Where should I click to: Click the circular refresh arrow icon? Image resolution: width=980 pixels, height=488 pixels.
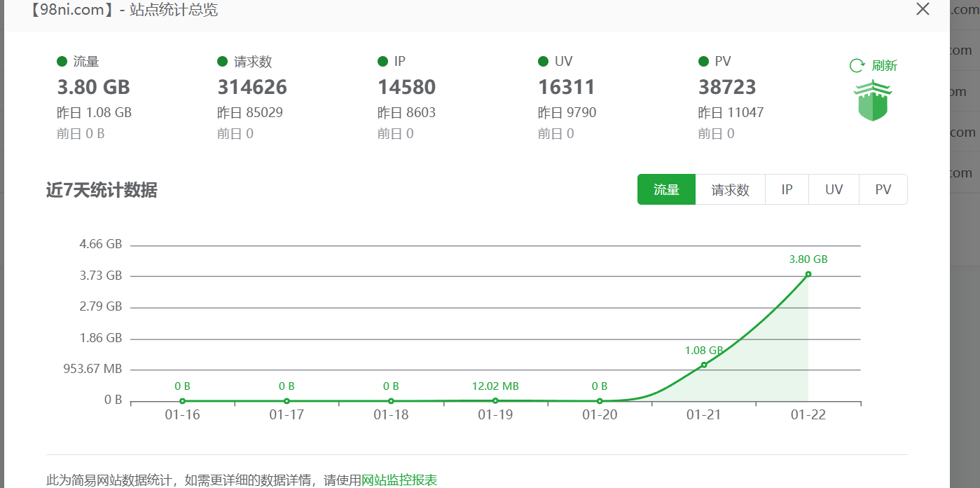[x=856, y=65]
